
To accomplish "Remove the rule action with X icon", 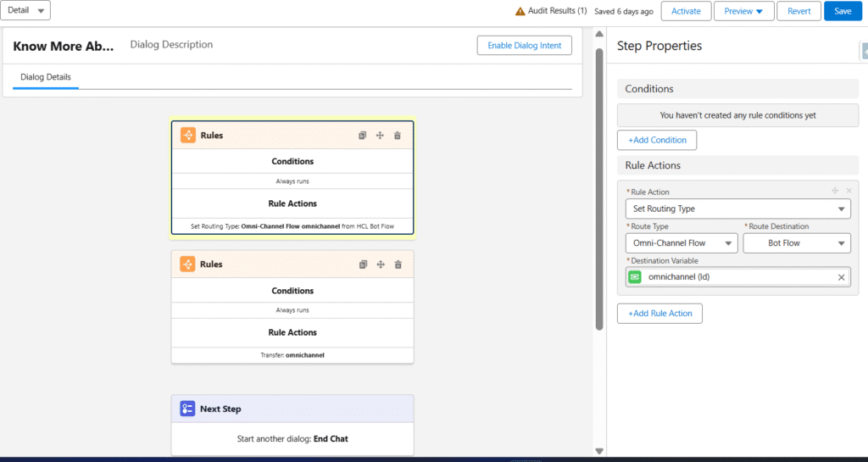I will (849, 191).
